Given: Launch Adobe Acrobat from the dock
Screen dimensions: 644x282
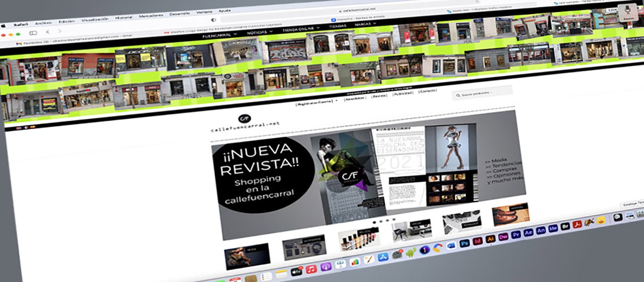Looking at the screenshot, I should pyautogui.click(x=577, y=224).
